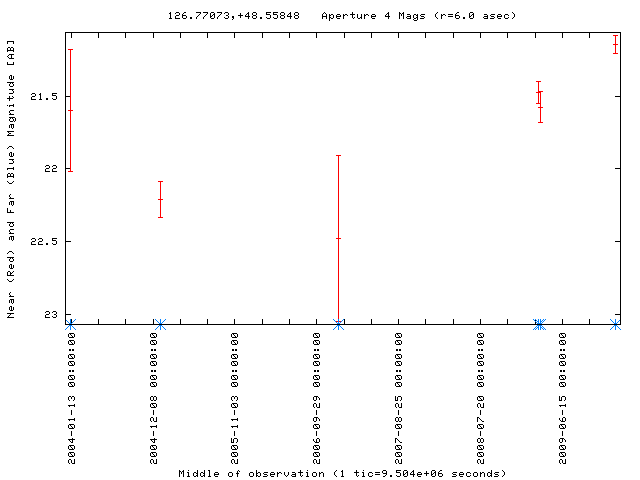The image size is (640, 480).
Task: Select the date label 2009-06-15 00:00:00
Action: (x=562, y=398)
